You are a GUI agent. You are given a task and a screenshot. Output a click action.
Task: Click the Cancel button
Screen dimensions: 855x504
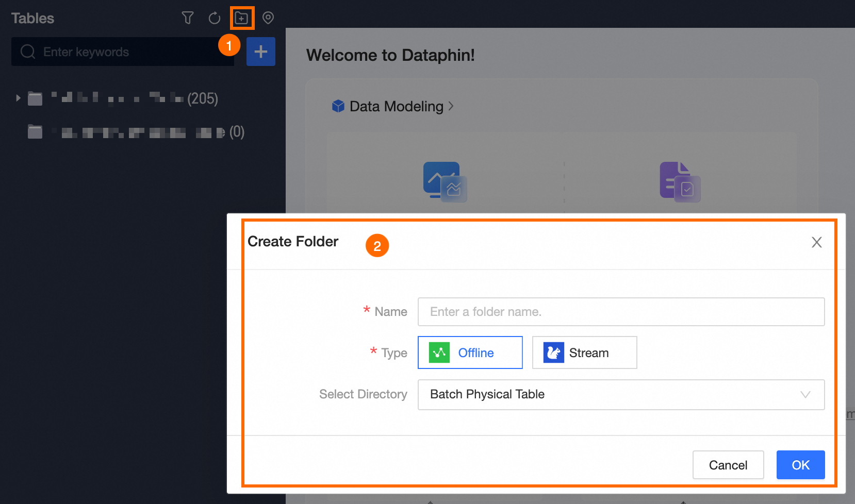tap(728, 465)
